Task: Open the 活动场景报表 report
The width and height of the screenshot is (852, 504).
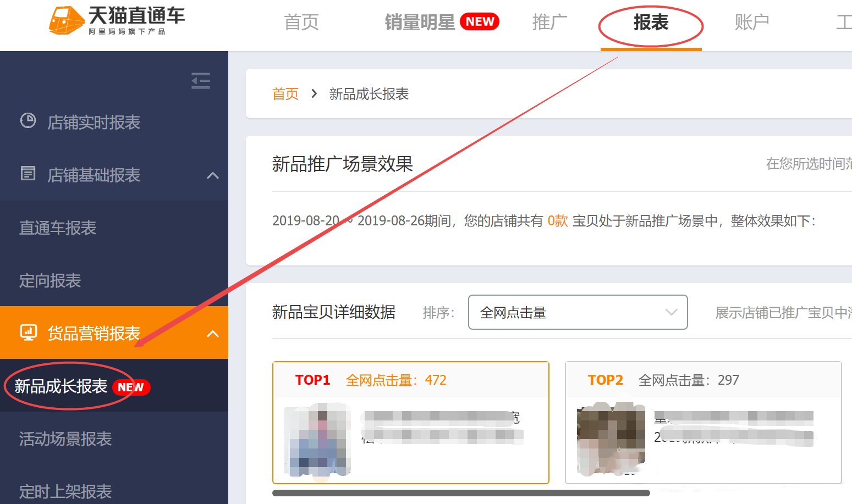Action: click(x=64, y=439)
